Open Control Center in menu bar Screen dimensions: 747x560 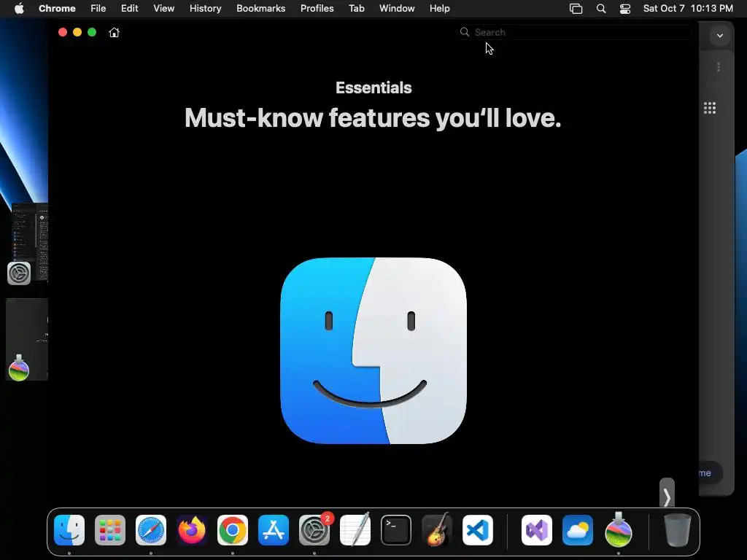(x=625, y=9)
